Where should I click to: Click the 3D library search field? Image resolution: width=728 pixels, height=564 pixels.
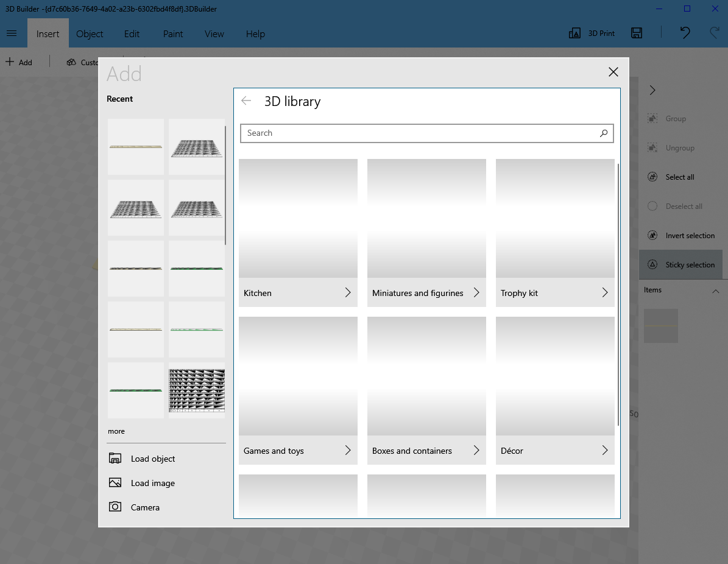(426, 133)
